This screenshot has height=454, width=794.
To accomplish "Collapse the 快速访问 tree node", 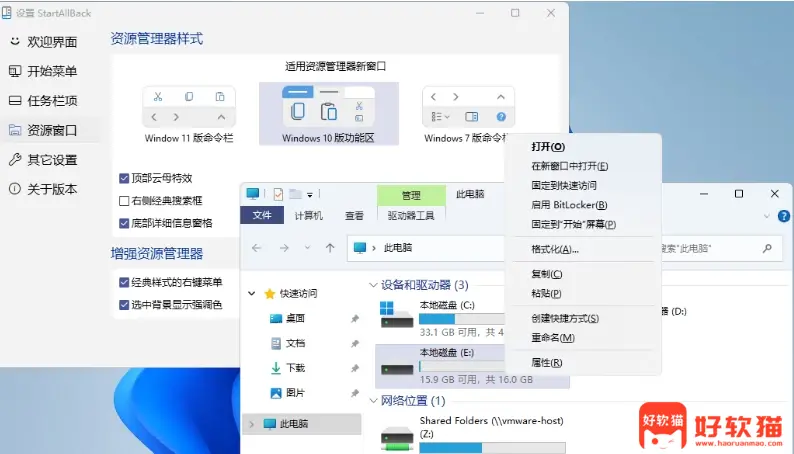I will [x=252, y=293].
